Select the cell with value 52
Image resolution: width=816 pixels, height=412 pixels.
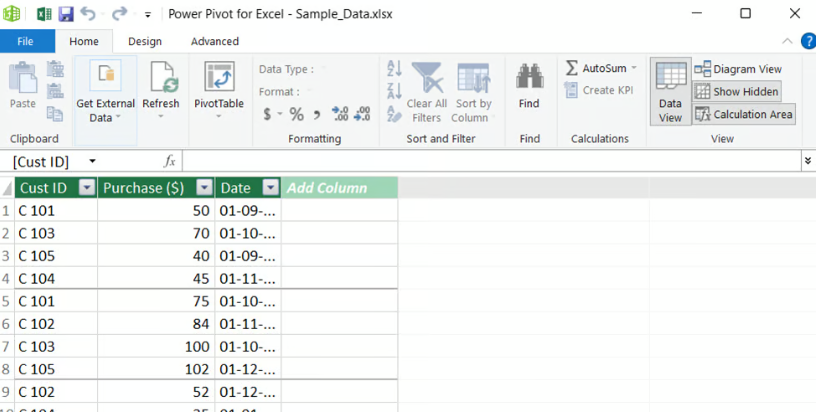coord(156,392)
